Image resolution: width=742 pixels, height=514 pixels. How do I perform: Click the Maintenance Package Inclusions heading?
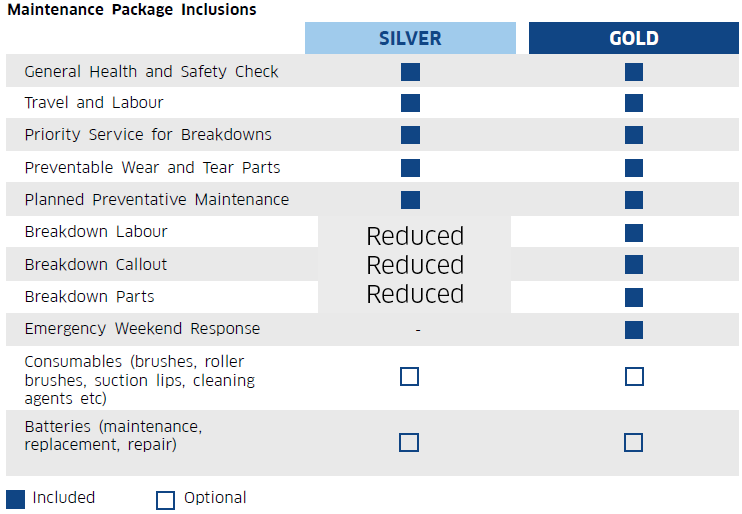pyautogui.click(x=132, y=9)
